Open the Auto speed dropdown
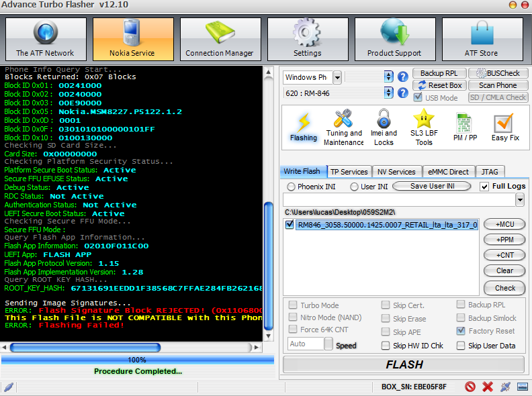This screenshot has width=532, height=396. (328, 344)
